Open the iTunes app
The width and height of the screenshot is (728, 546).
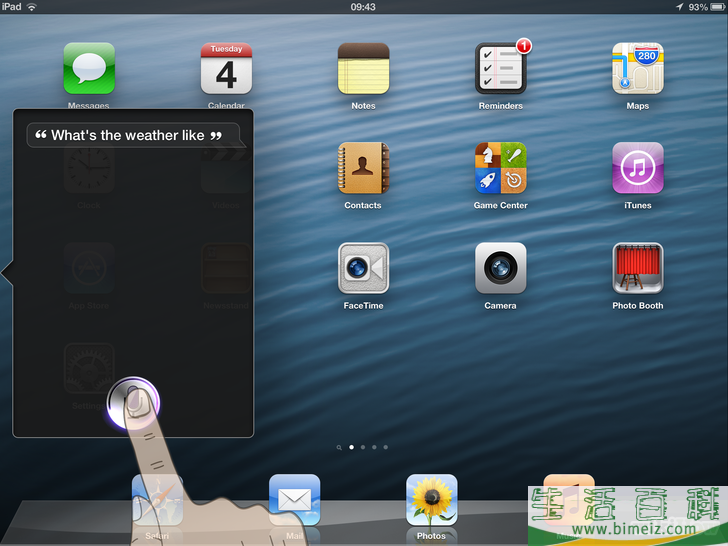click(x=638, y=168)
